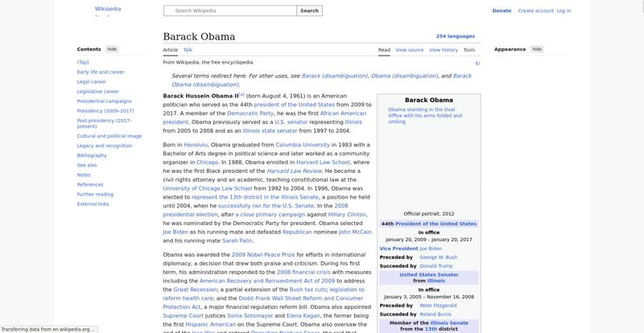The height and width of the screenshot is (333, 644).
Task: Open the Joe Biden Vice President link
Action: (x=431, y=249)
